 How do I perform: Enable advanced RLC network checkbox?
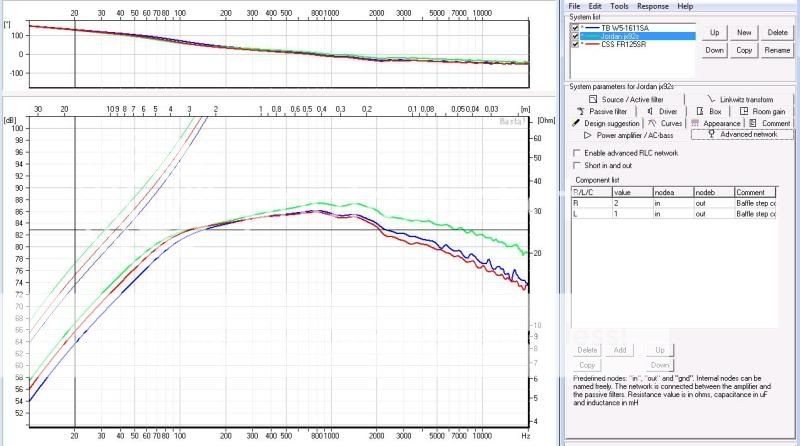coord(576,153)
